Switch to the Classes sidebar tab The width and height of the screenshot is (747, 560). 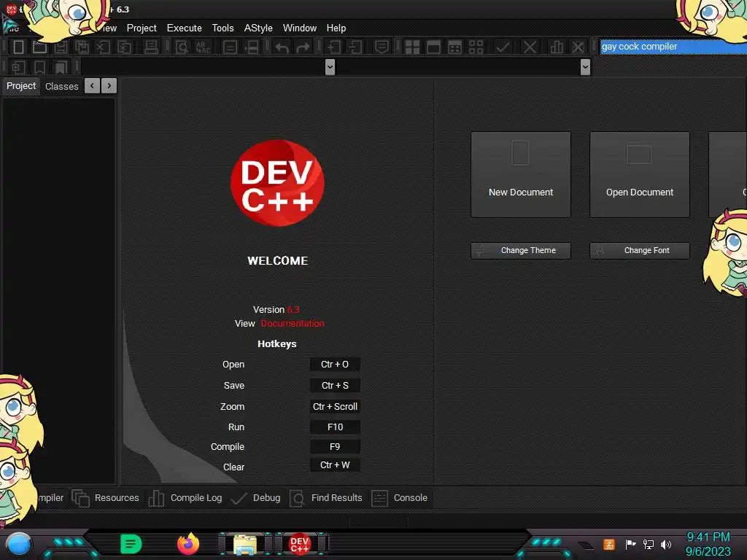pos(61,86)
